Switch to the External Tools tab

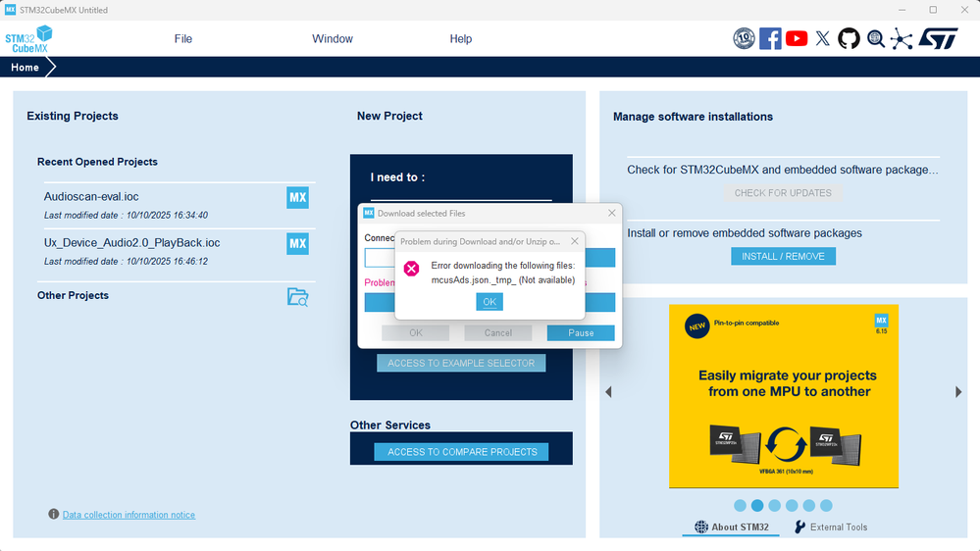[x=831, y=526]
